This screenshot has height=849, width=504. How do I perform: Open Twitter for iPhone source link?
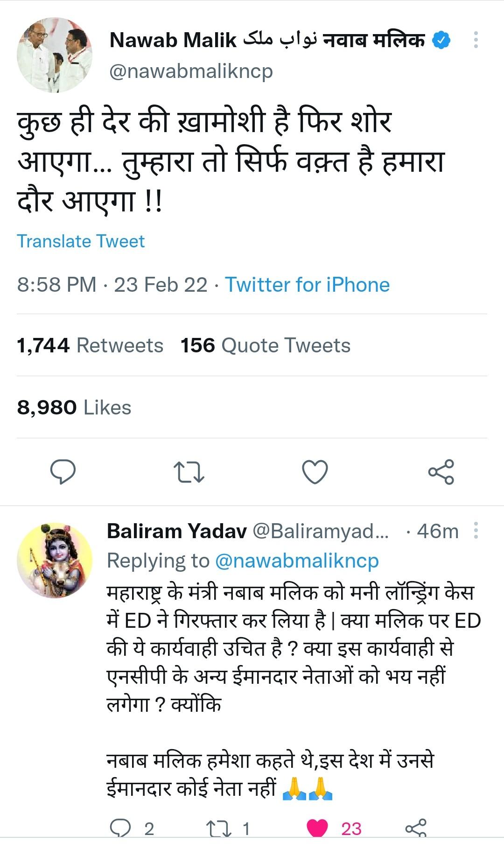pyautogui.click(x=307, y=285)
